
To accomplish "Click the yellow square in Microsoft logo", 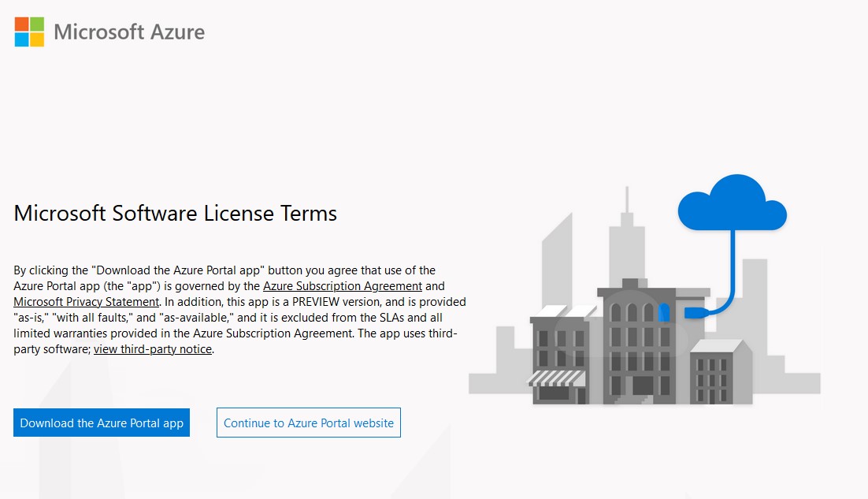I will (37, 39).
